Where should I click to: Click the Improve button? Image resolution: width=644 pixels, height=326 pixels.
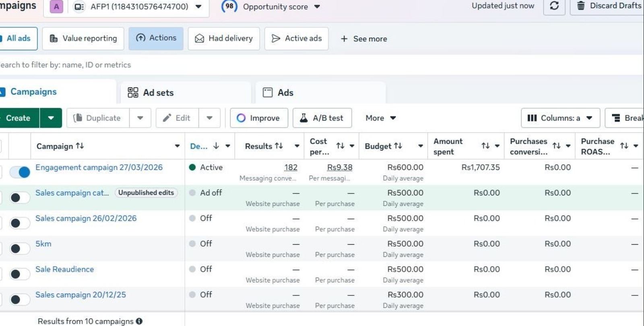(x=259, y=118)
